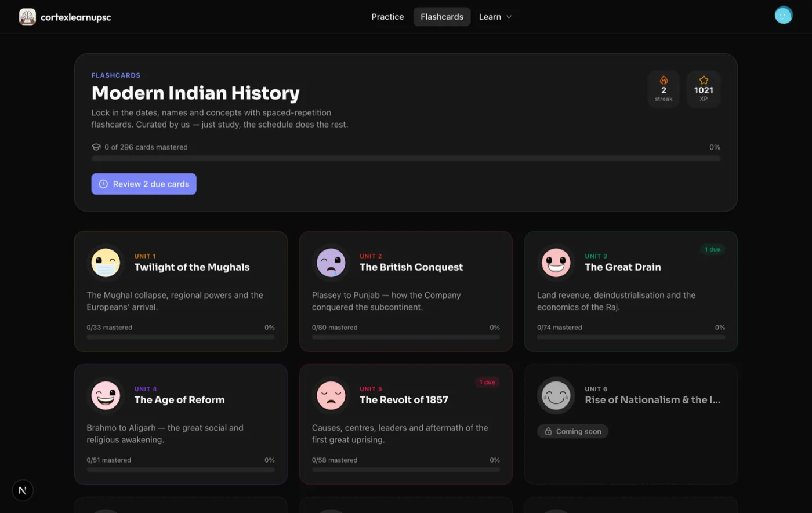The image size is (812, 513).
Task: Select the Flashcards tab
Action: [442, 17]
